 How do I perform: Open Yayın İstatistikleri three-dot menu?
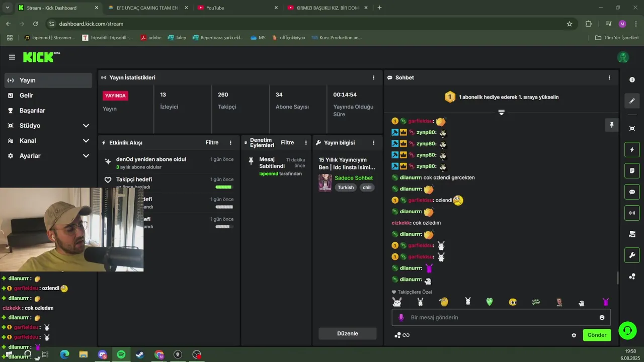[x=373, y=77]
